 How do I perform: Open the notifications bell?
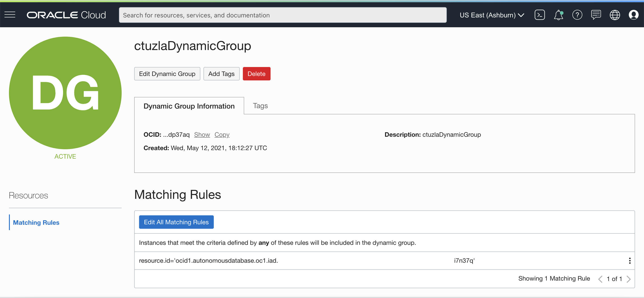(x=558, y=15)
